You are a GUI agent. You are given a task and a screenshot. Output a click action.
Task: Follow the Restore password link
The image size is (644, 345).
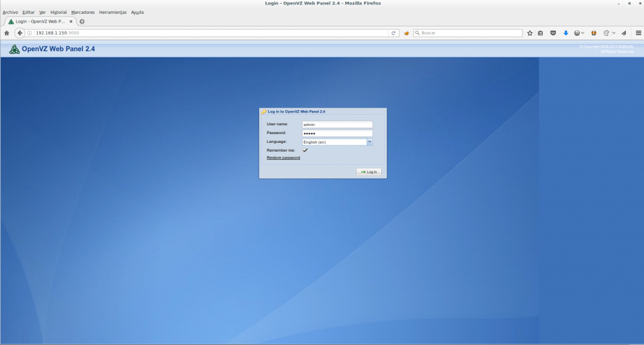pos(284,158)
